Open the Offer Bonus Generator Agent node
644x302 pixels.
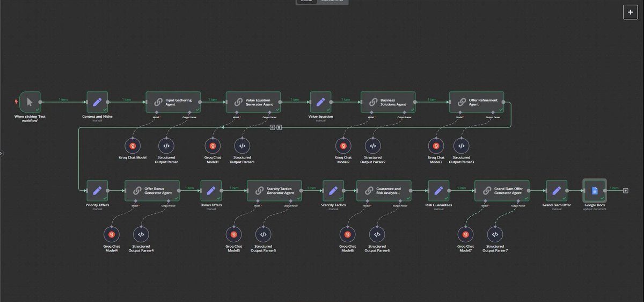point(152,190)
